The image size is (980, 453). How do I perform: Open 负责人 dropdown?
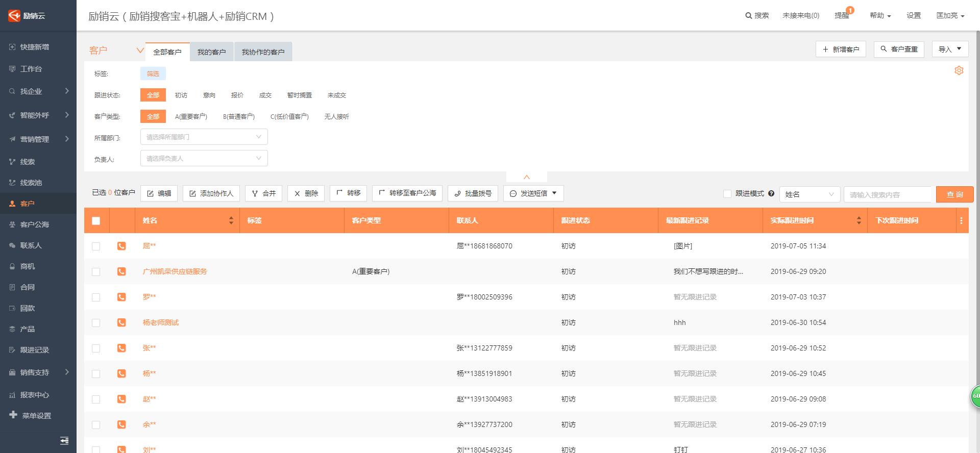(204, 158)
